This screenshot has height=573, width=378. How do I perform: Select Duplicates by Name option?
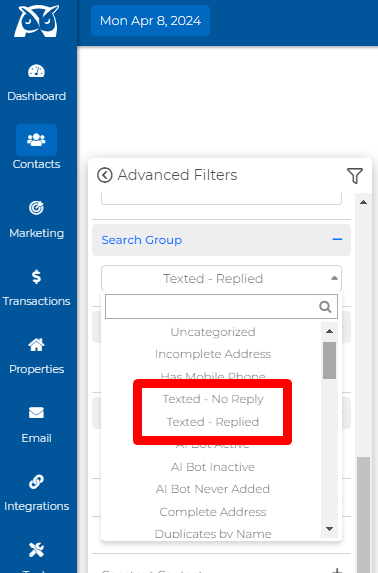(213, 534)
